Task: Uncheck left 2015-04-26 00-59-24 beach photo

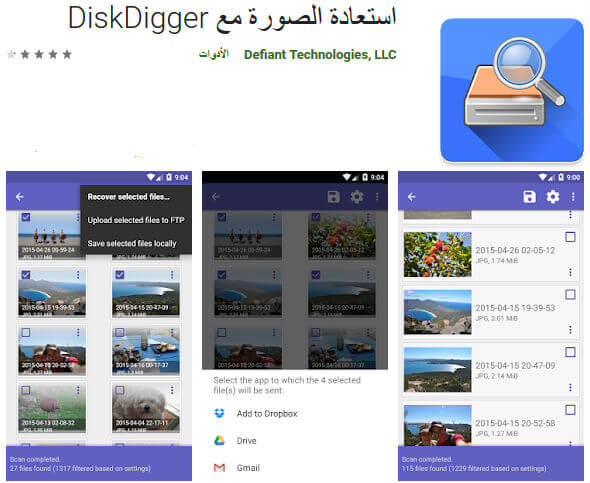Action: click(x=26, y=217)
